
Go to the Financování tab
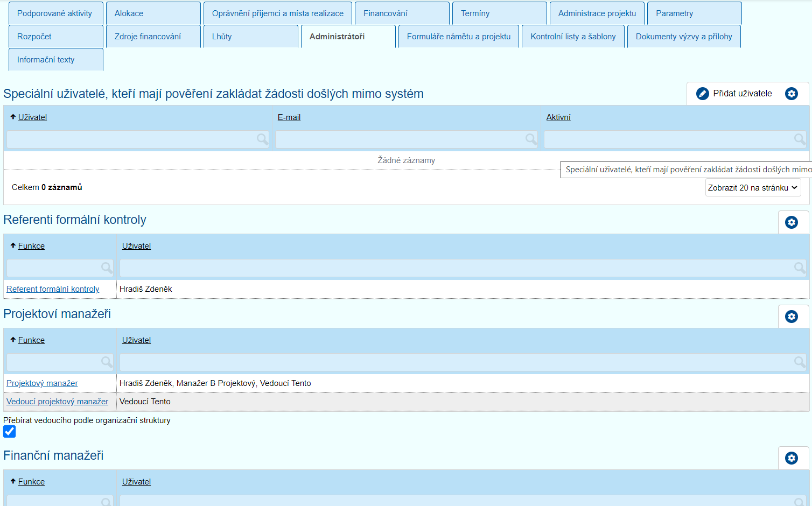[385, 13]
